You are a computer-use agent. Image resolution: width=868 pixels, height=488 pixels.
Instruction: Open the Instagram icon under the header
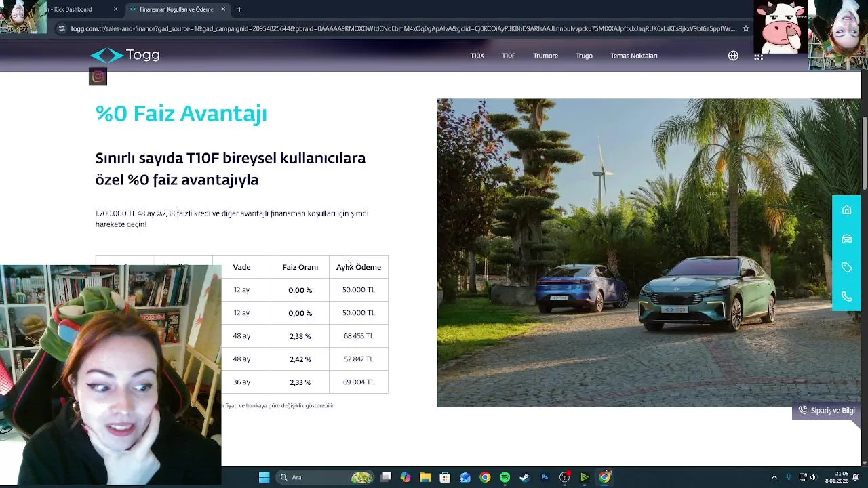[x=98, y=77]
